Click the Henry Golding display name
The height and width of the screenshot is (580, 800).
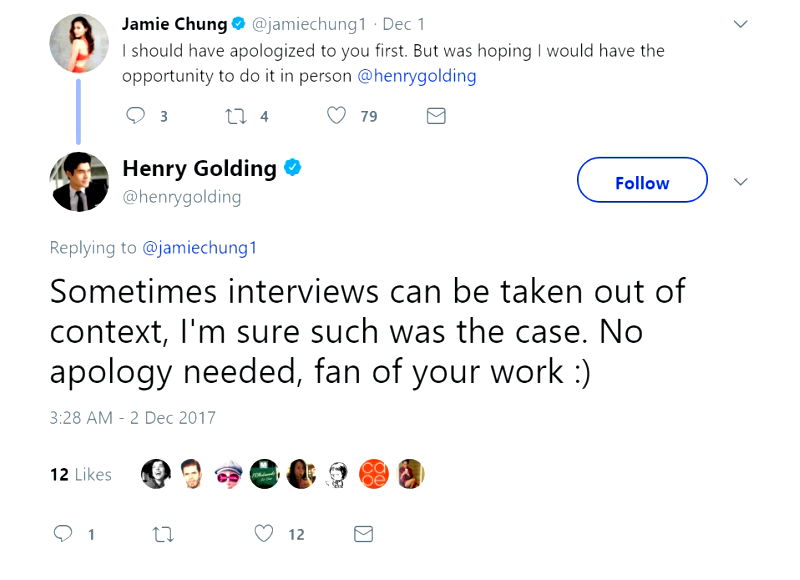199,168
